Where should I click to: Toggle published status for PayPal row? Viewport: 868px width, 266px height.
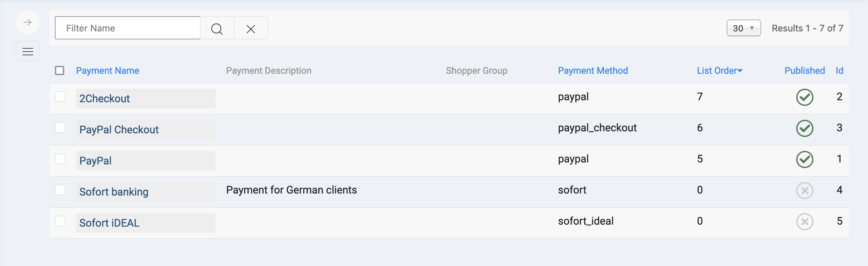click(x=804, y=159)
